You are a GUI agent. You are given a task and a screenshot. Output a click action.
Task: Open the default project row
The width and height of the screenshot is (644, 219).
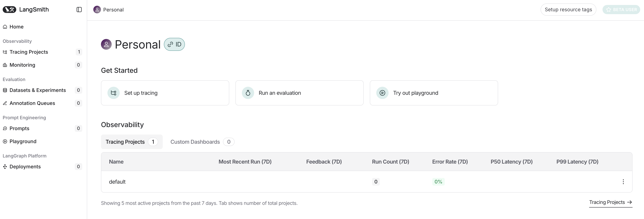(367, 182)
